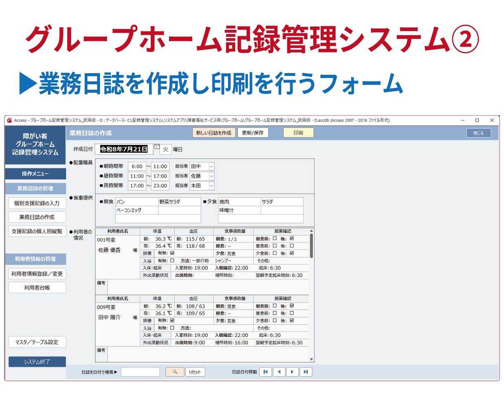The width and height of the screenshot is (504, 420).
Task: Toggle 朝食 後 checkbox for 田中 陽介
Action: coord(292,306)
